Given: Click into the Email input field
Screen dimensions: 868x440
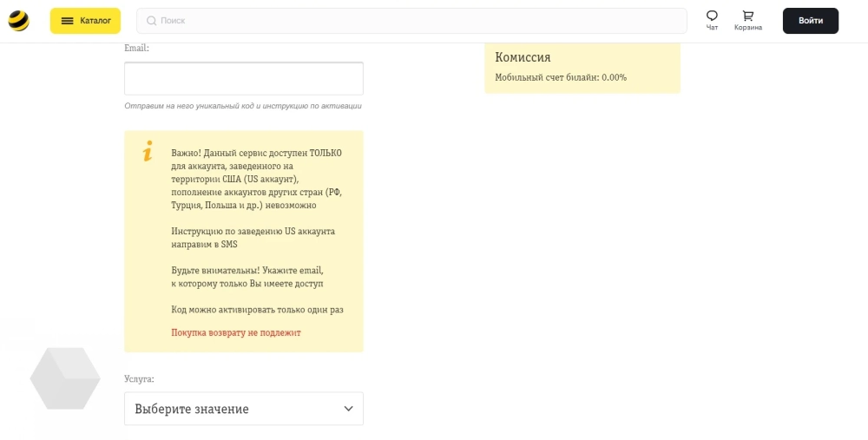Looking at the screenshot, I should [244, 78].
